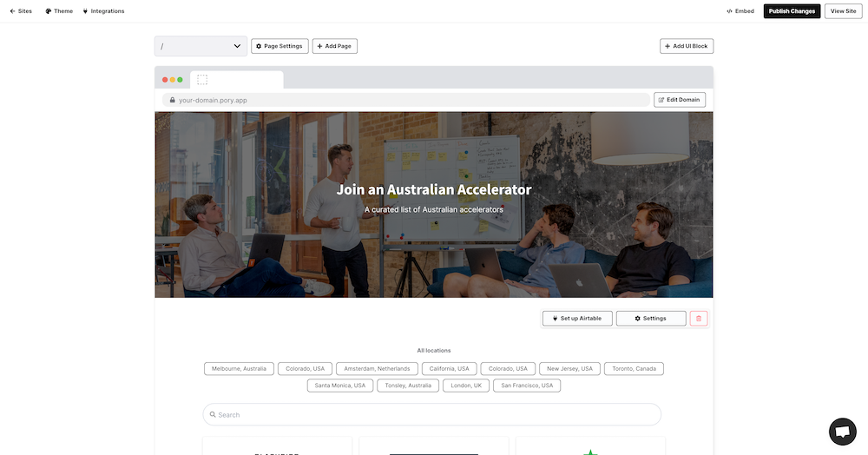Filter by Melbourne, Australia
This screenshot has height=455, width=868.
click(239, 369)
